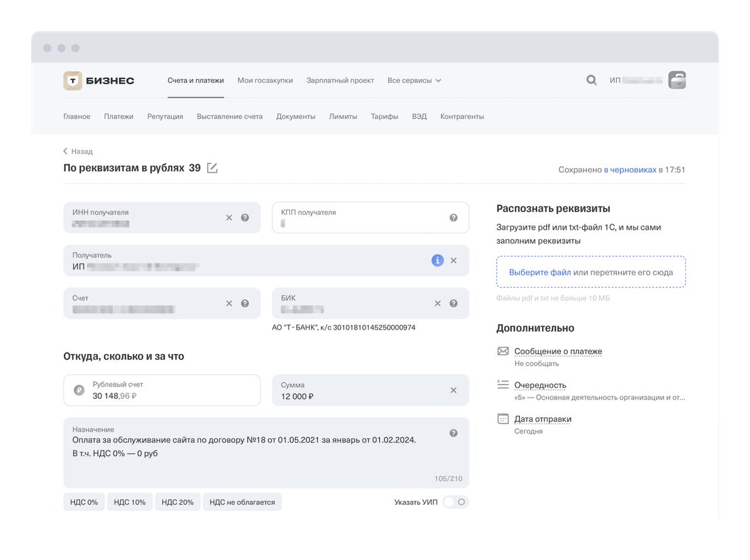Switch to Мои госзакупки tab
Screen dimensions: 750x560
point(265,80)
